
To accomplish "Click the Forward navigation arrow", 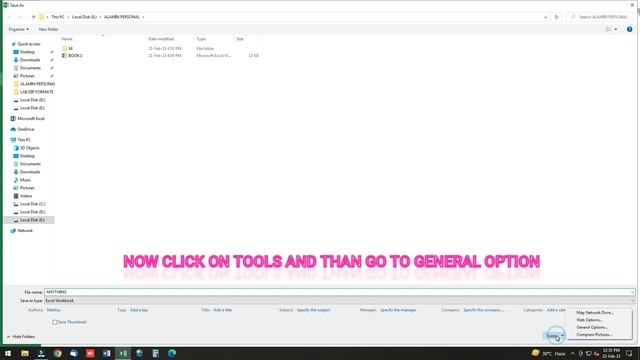I will point(19,17).
